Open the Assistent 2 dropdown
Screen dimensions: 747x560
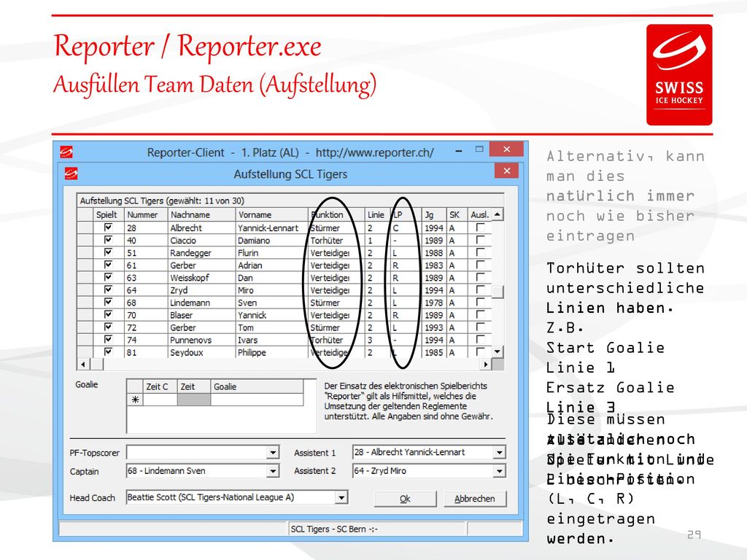point(499,471)
